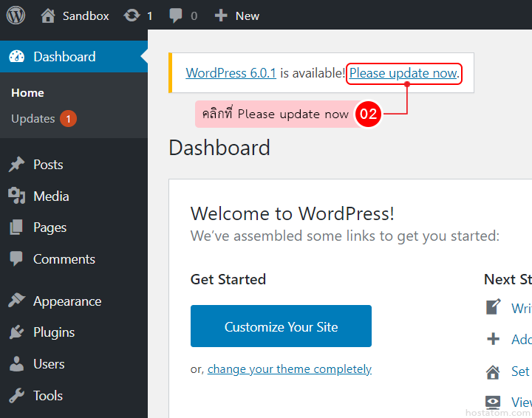Select Home under Dashboard
Screen dimensions: 532x418
tap(27, 93)
